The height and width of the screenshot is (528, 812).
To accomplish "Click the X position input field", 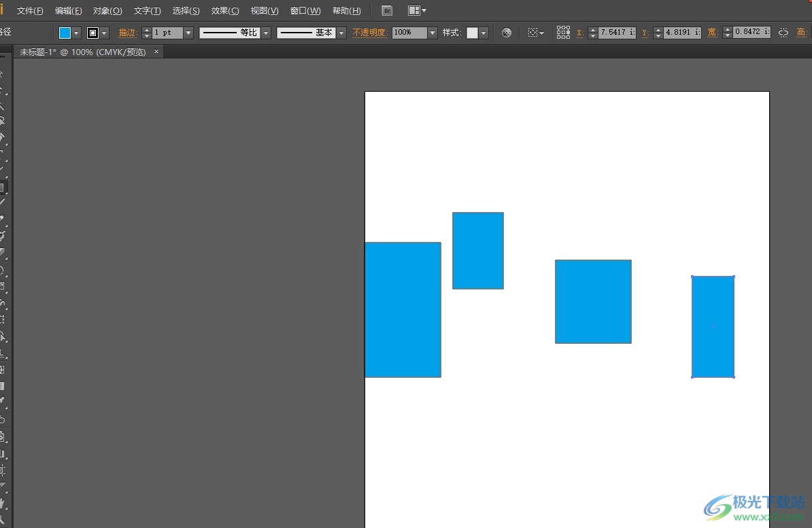I will pyautogui.click(x=616, y=33).
